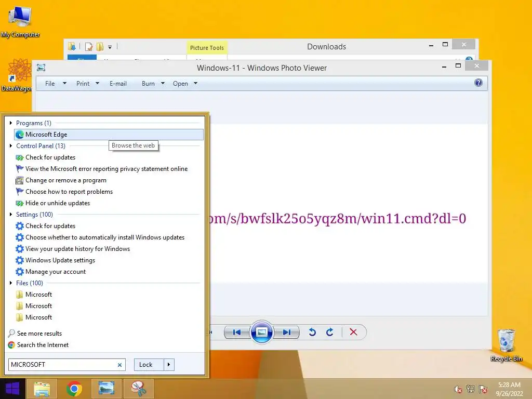Image resolution: width=532 pixels, height=399 pixels.
Task: Click E-mail in Photo Viewer toolbar
Action: pyautogui.click(x=118, y=84)
